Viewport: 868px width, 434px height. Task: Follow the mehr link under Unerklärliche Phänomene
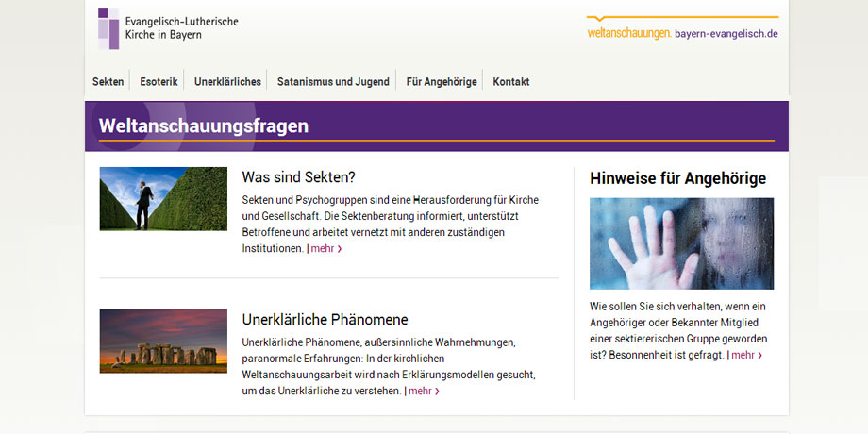click(424, 391)
